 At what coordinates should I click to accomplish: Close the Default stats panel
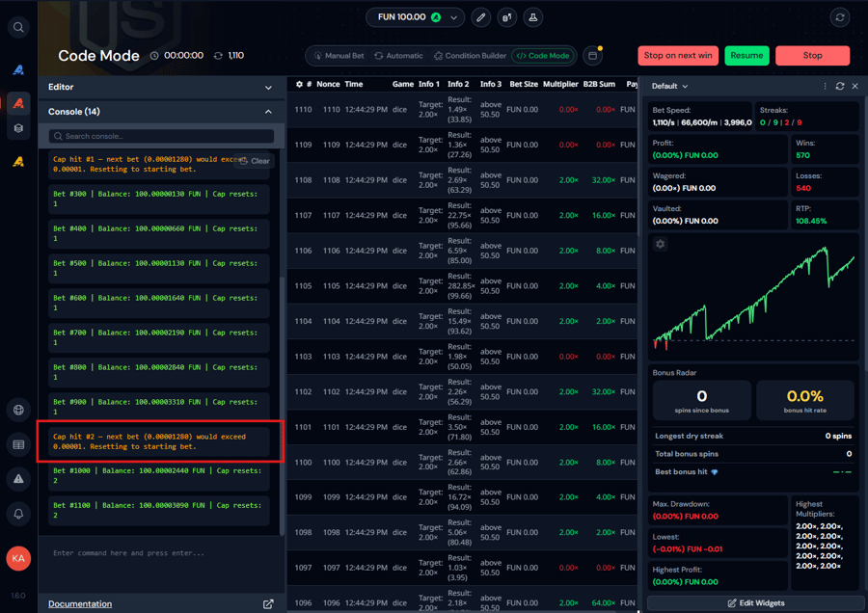(854, 86)
